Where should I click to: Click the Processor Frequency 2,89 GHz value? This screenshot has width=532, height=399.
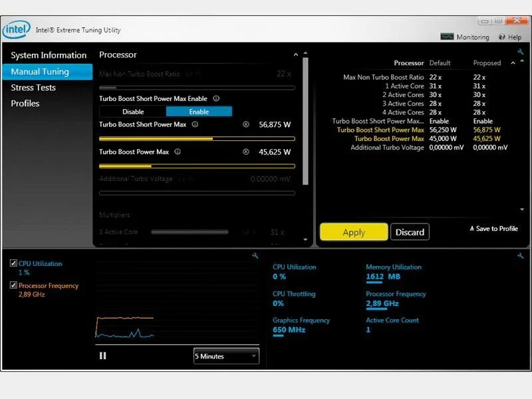coord(382,303)
